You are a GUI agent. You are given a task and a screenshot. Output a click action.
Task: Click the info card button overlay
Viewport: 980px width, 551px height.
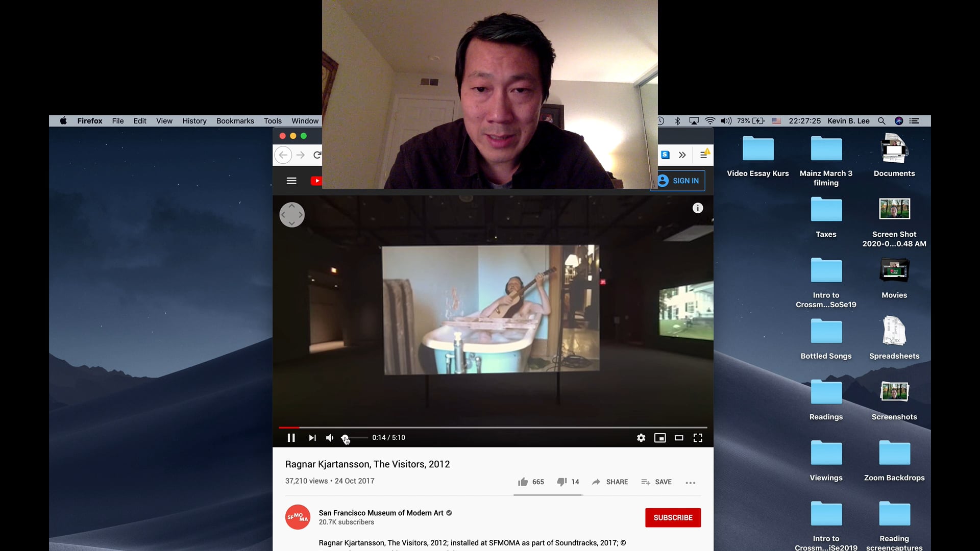pos(698,208)
